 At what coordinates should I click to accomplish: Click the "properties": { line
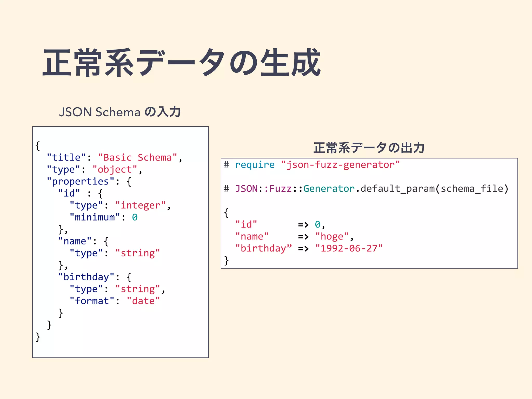(89, 182)
